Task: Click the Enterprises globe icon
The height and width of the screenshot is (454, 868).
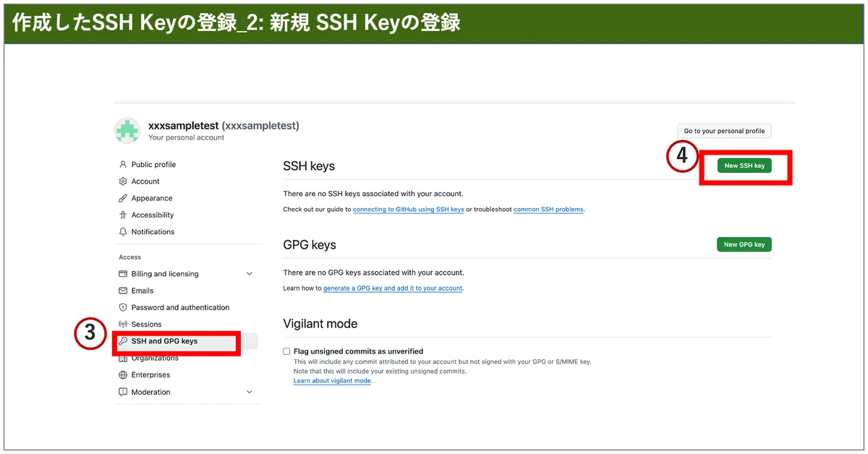Action: (x=123, y=375)
